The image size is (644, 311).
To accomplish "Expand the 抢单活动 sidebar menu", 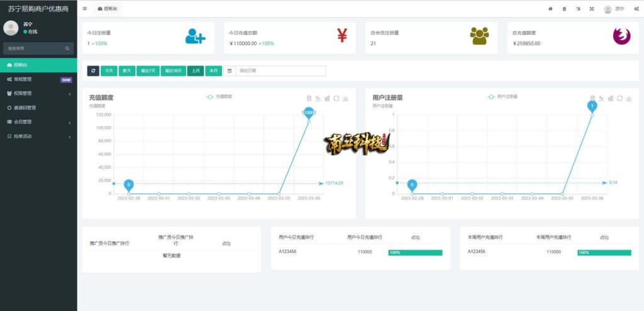I will click(x=38, y=136).
